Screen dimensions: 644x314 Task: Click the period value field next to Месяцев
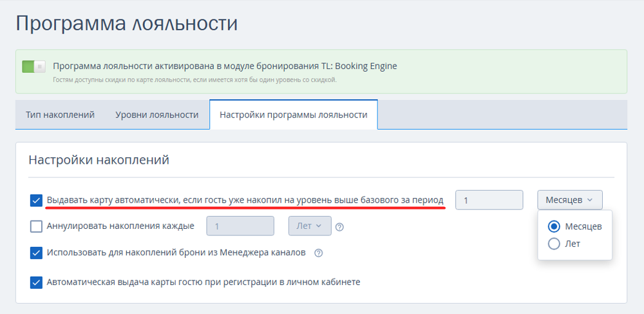[489, 200]
